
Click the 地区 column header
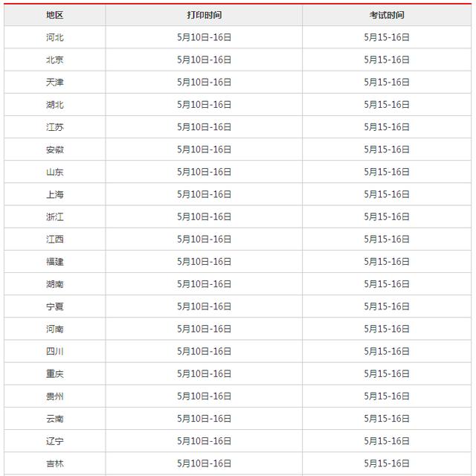coord(54,15)
